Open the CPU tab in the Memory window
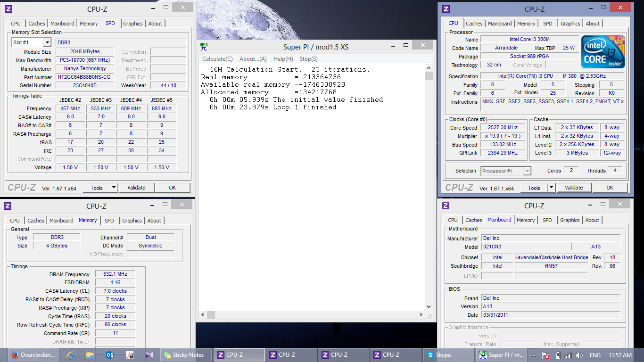This screenshot has width=644, height=362. coord(15,221)
